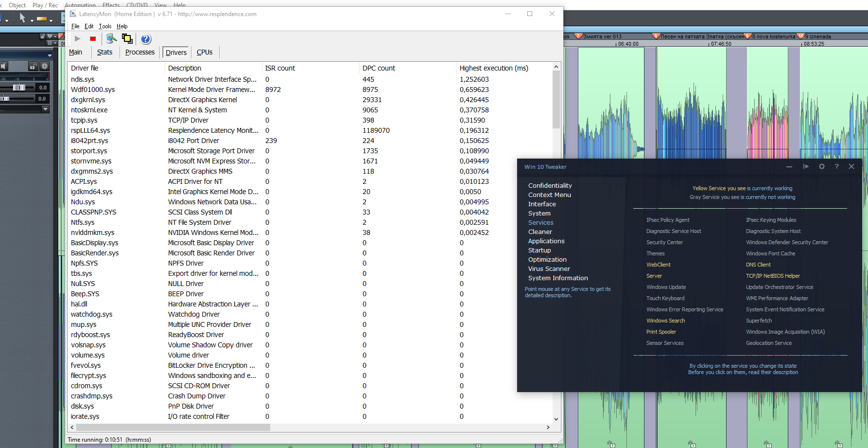Open LatencyMon help via blue question icon
This screenshot has height=448, width=868.
[x=146, y=39]
